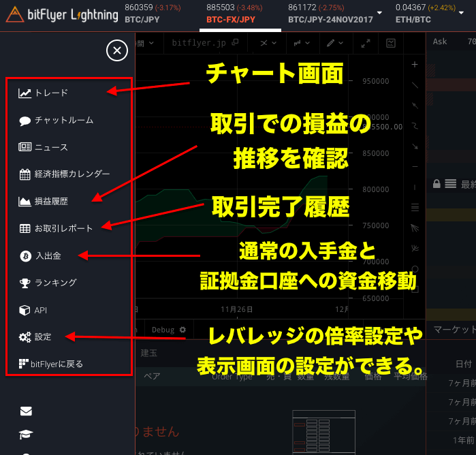The height and width of the screenshot is (455, 476).
Task: Select the trend line drawing tool
Action: 415,85
